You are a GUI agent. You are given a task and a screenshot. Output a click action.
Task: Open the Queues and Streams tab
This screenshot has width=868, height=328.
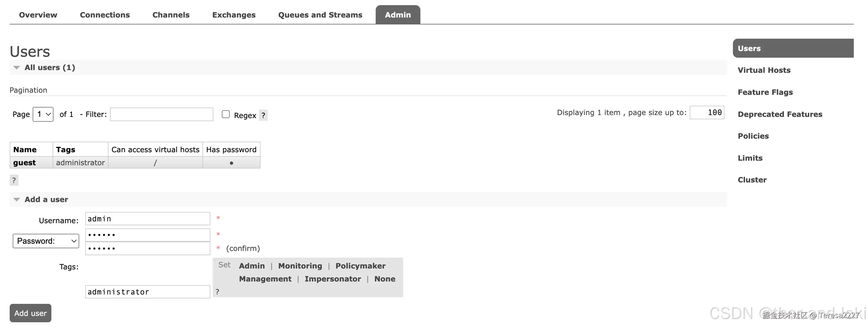320,15
